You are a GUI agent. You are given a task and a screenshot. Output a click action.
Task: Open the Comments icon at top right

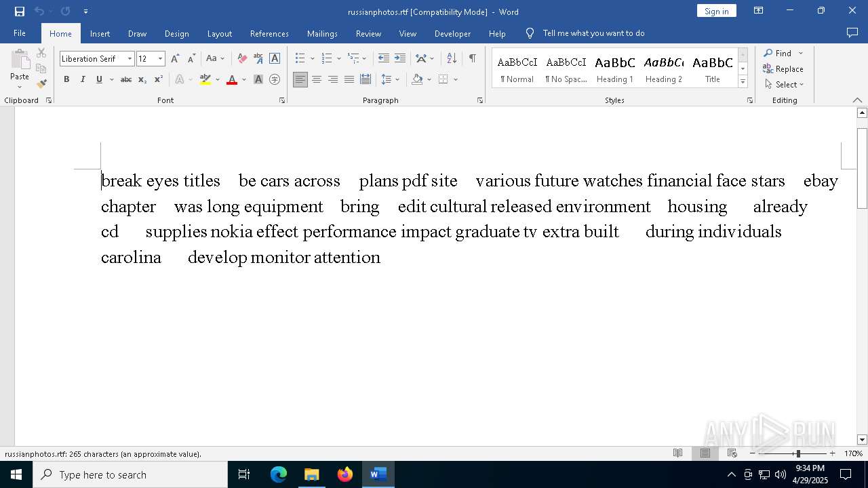tap(852, 33)
